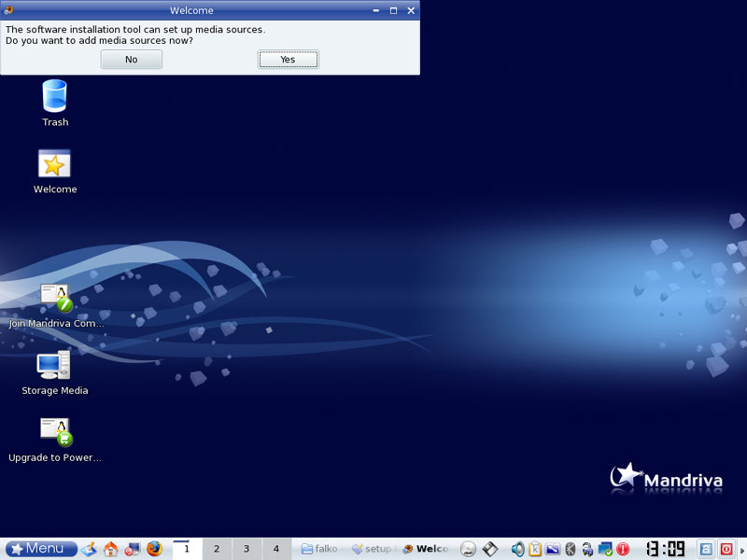Screen dimensions: 747x560
Task: Open the Klipper clipboard tray icon
Action: coord(534,549)
